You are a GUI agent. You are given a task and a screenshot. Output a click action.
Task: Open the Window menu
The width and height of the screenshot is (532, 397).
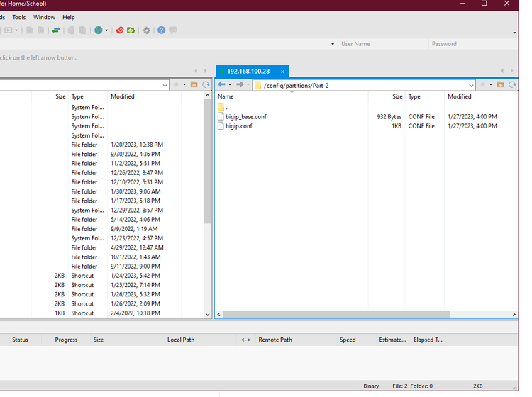(x=44, y=17)
